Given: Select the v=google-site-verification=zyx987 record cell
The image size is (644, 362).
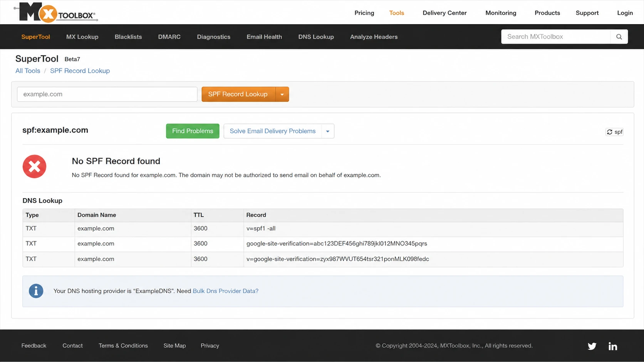Looking at the screenshot, I should point(433,259).
